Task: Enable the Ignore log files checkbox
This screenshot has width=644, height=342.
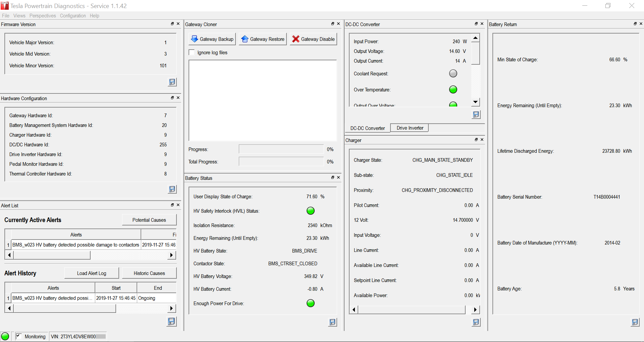Action: (x=192, y=53)
